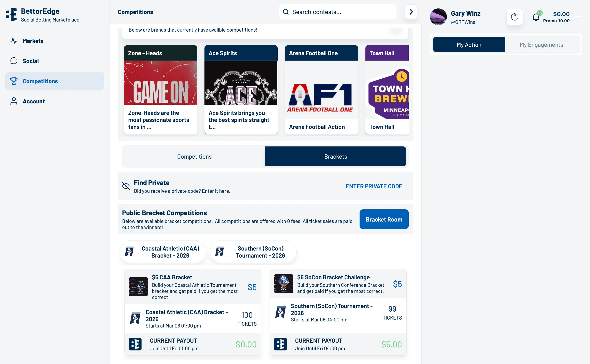
Task: Click the Competitions trophy icon
Action: (14, 81)
